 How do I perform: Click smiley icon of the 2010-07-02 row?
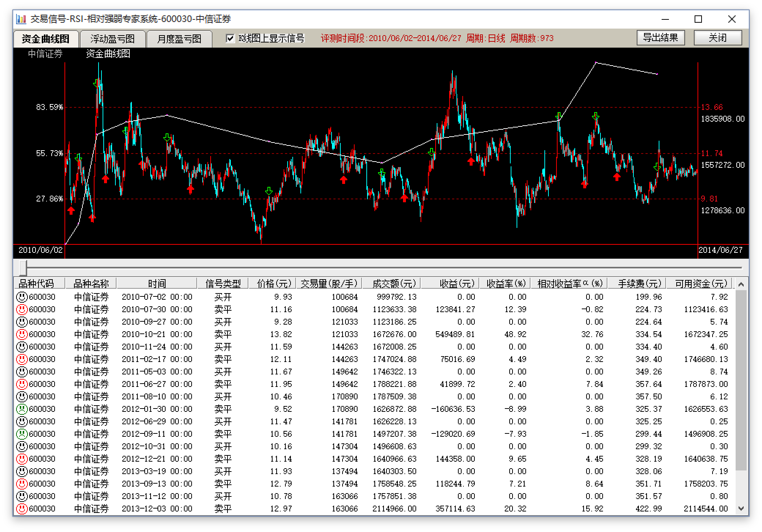tap(22, 297)
